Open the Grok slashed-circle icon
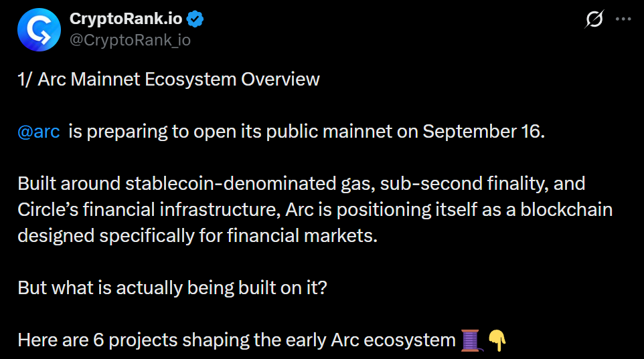 coord(594,19)
